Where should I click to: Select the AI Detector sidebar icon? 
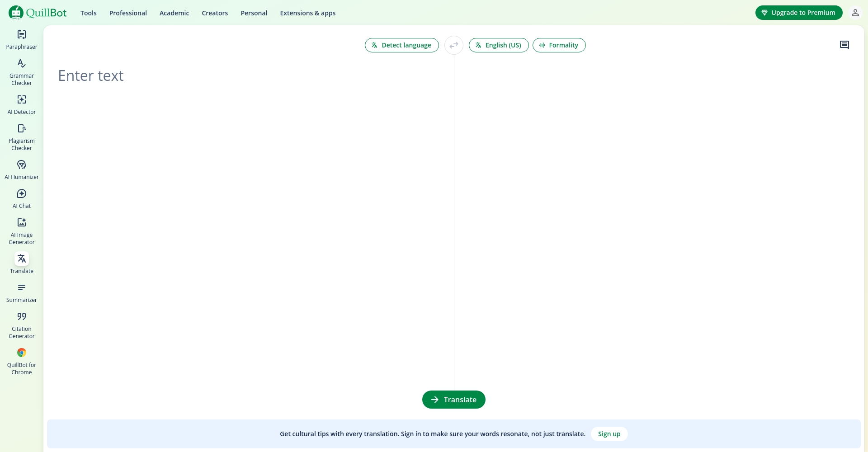(22, 100)
